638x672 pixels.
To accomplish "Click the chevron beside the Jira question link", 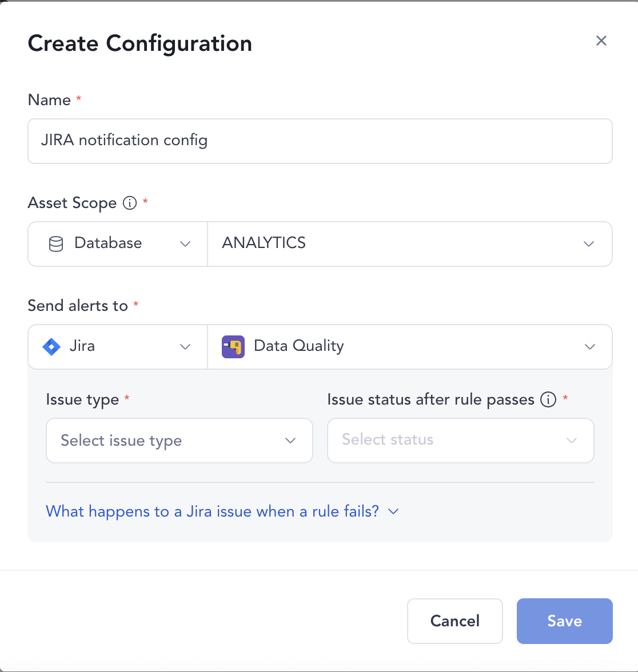I will point(393,511).
